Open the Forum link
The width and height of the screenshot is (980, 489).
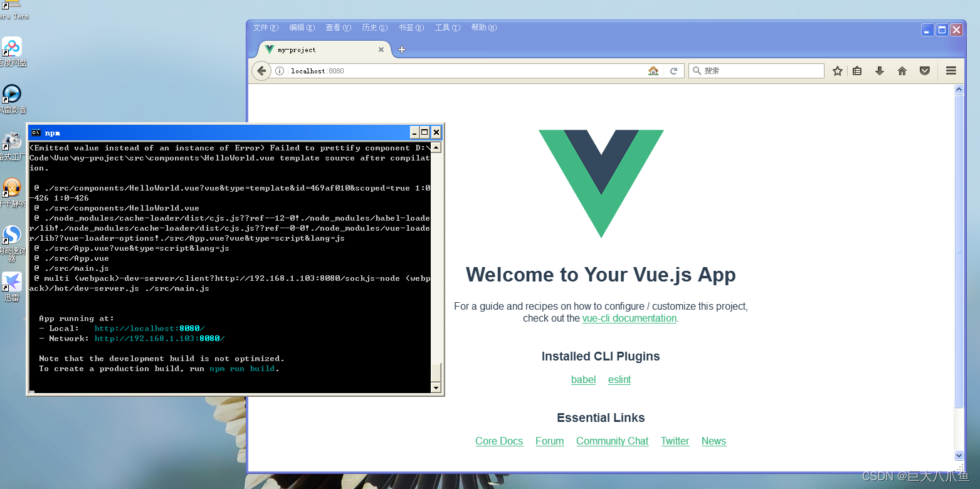click(x=550, y=441)
